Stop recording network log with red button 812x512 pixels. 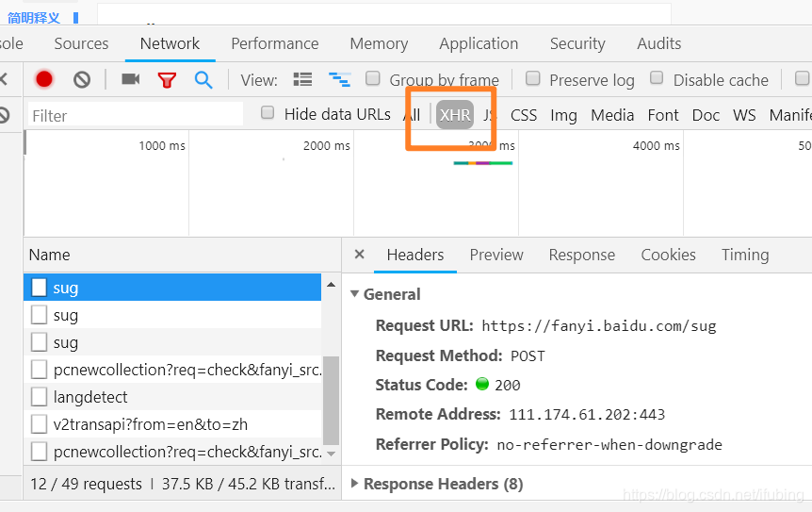click(x=44, y=79)
